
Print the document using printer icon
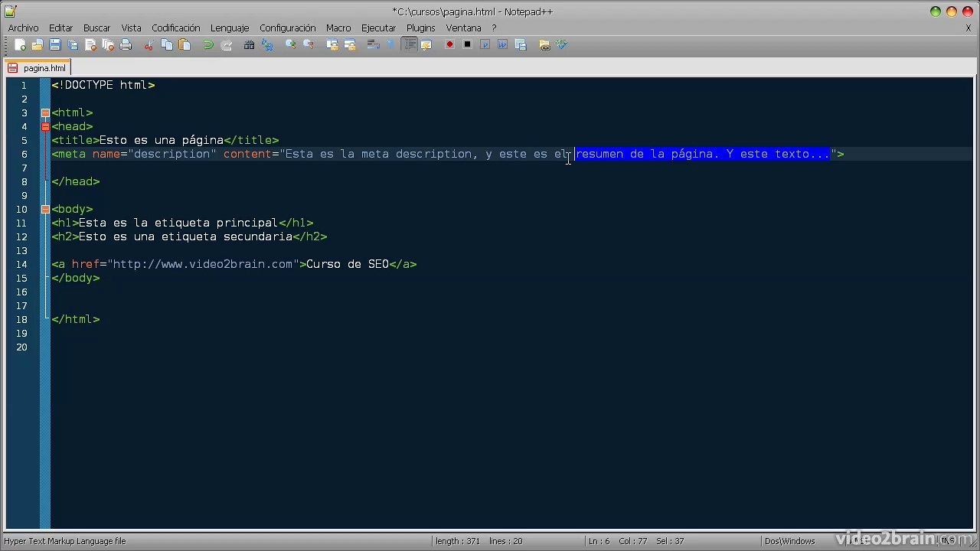(126, 45)
